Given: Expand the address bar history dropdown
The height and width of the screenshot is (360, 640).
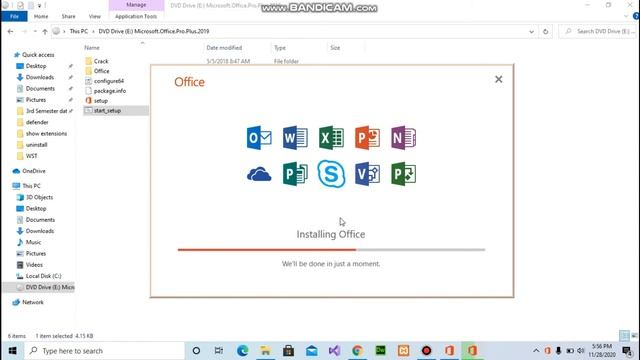Looking at the screenshot, I should [x=531, y=31].
